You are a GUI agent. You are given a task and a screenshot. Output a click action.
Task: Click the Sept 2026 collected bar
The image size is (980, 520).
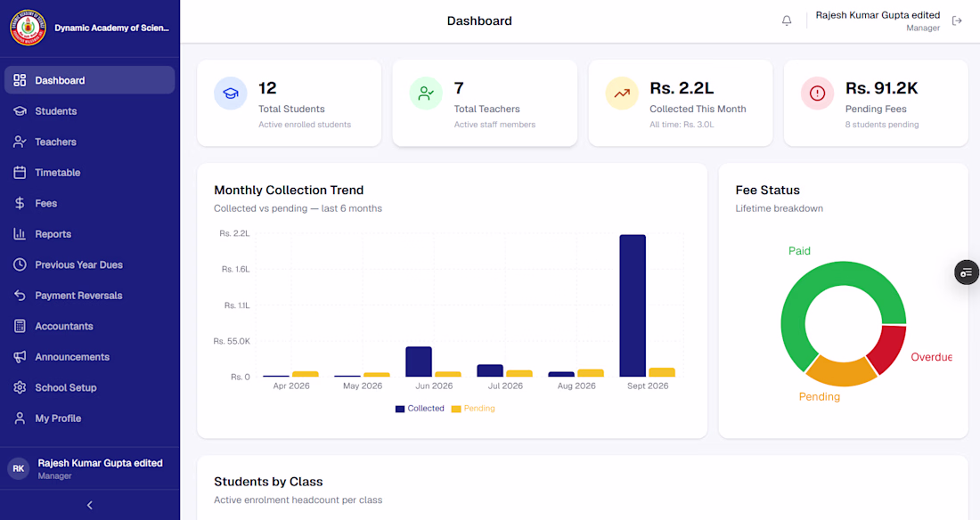(633, 305)
